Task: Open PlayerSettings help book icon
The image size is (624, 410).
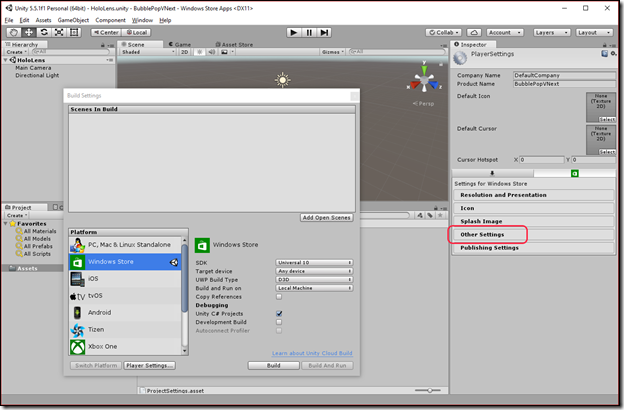Action: click(604, 54)
